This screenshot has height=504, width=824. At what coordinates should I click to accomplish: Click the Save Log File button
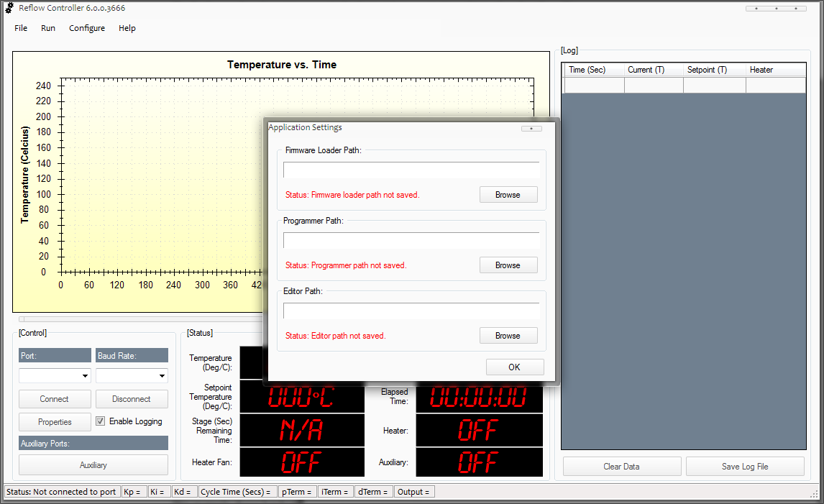pyautogui.click(x=745, y=467)
